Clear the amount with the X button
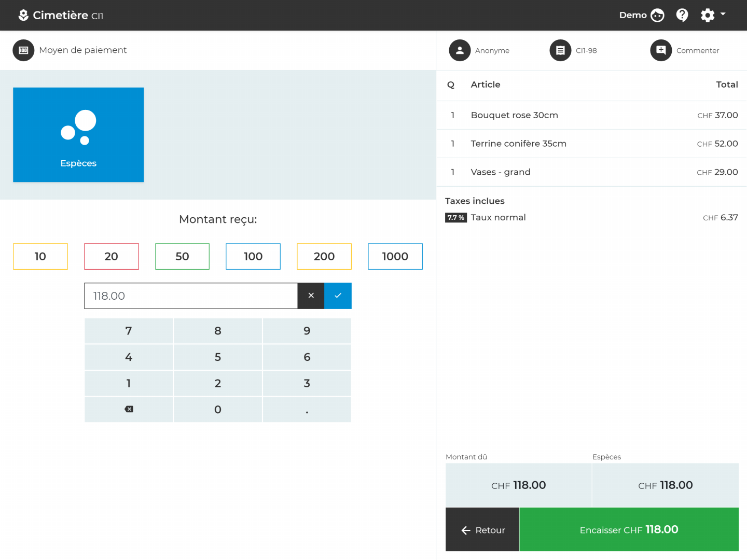Screen dimensions: 747x560 point(311,296)
